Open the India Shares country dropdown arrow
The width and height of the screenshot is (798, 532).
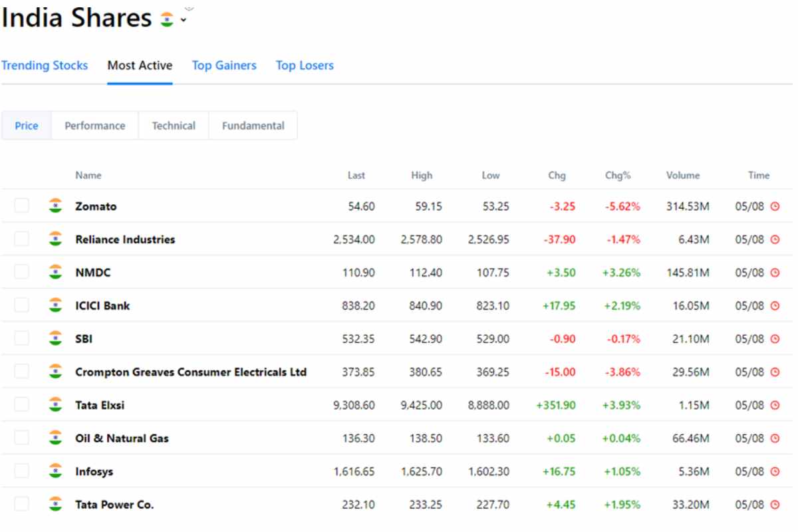click(x=184, y=21)
